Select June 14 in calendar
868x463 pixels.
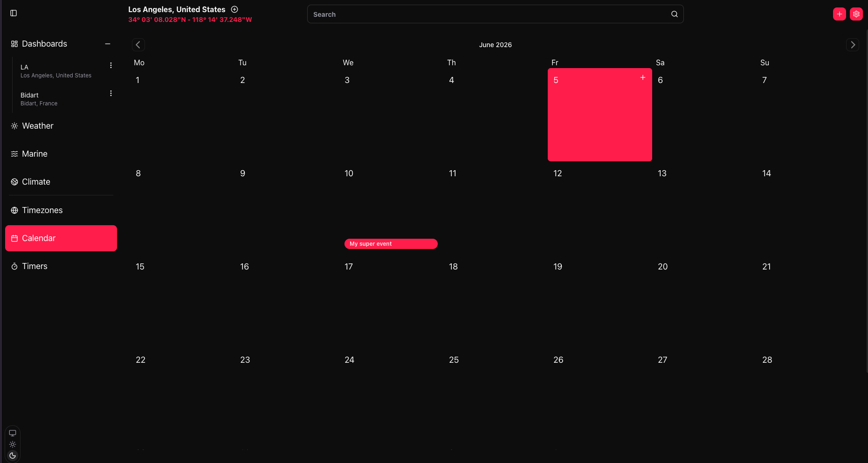point(809,208)
